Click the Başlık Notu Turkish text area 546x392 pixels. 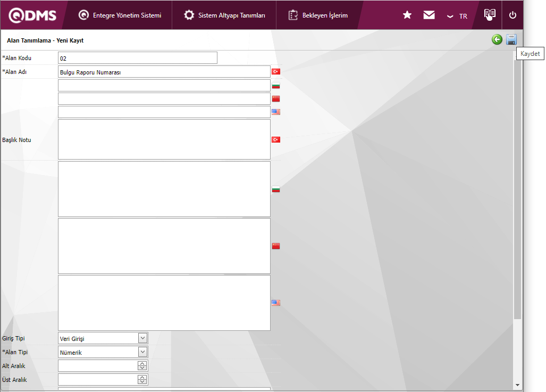(164, 139)
